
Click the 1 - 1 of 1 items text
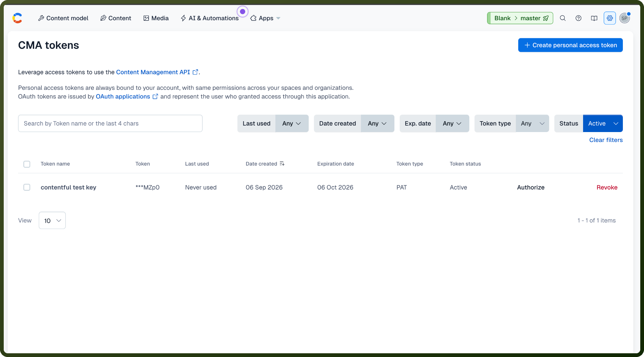coord(596,220)
